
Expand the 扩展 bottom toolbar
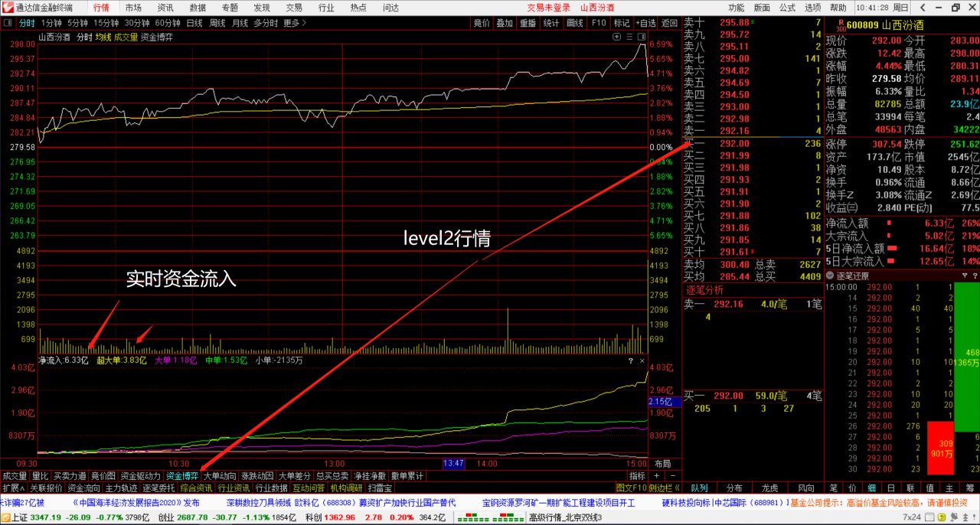[x=13, y=487]
